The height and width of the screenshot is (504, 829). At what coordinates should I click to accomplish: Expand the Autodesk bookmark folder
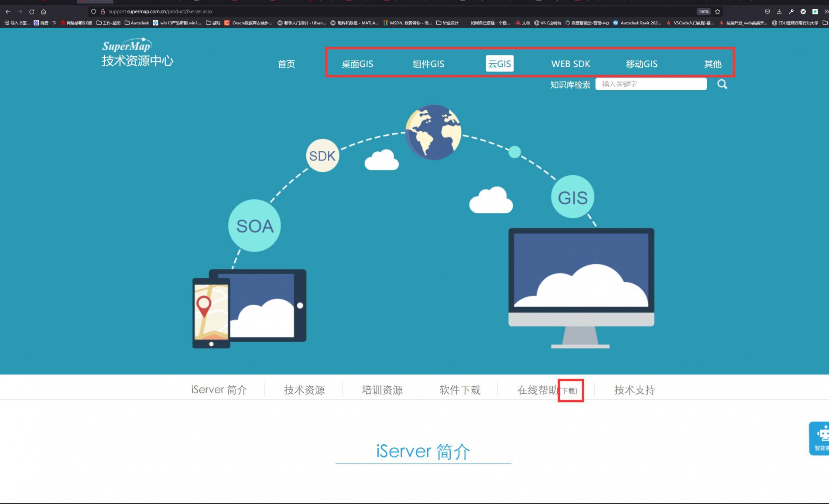[137, 23]
